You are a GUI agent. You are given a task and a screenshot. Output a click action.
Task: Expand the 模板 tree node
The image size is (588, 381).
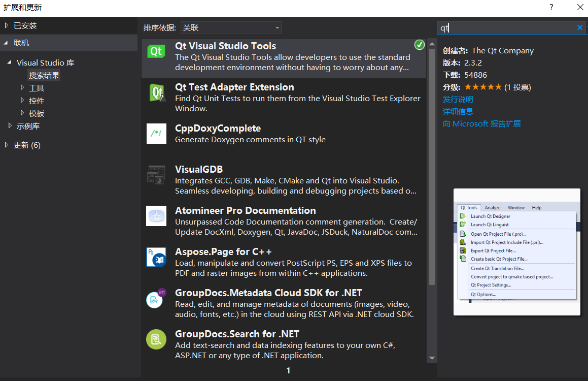point(22,113)
